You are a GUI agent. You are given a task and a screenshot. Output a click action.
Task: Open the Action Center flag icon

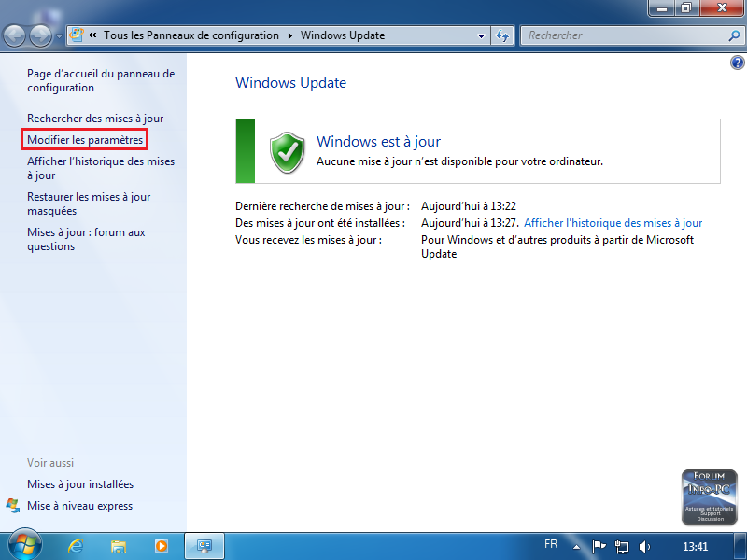tap(599, 547)
